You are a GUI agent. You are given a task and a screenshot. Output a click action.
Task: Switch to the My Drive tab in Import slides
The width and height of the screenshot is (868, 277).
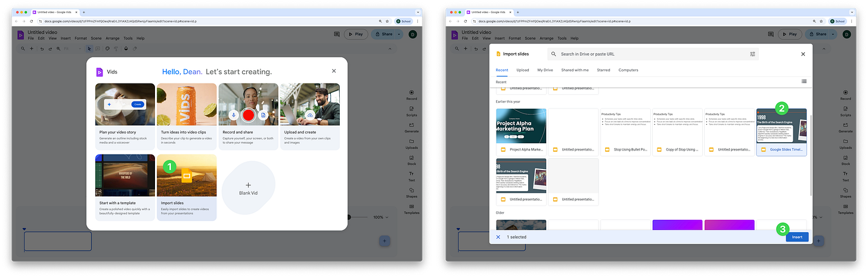tap(545, 70)
